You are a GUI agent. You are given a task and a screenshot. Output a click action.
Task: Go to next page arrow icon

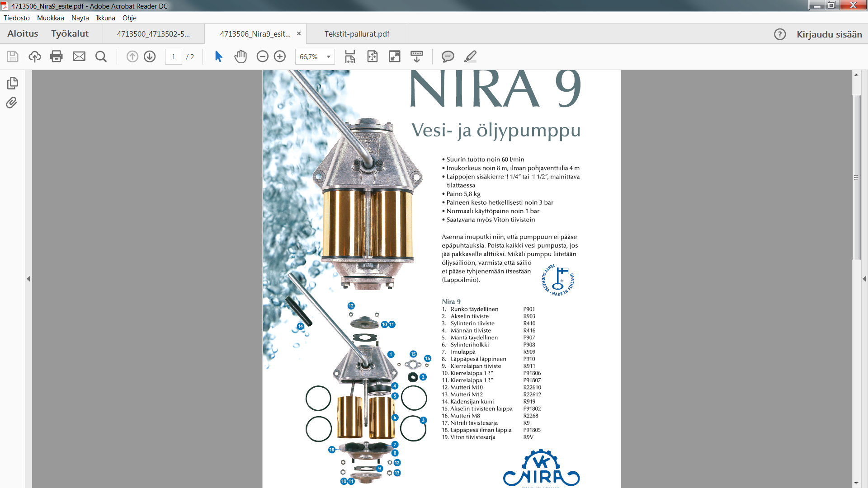[150, 56]
